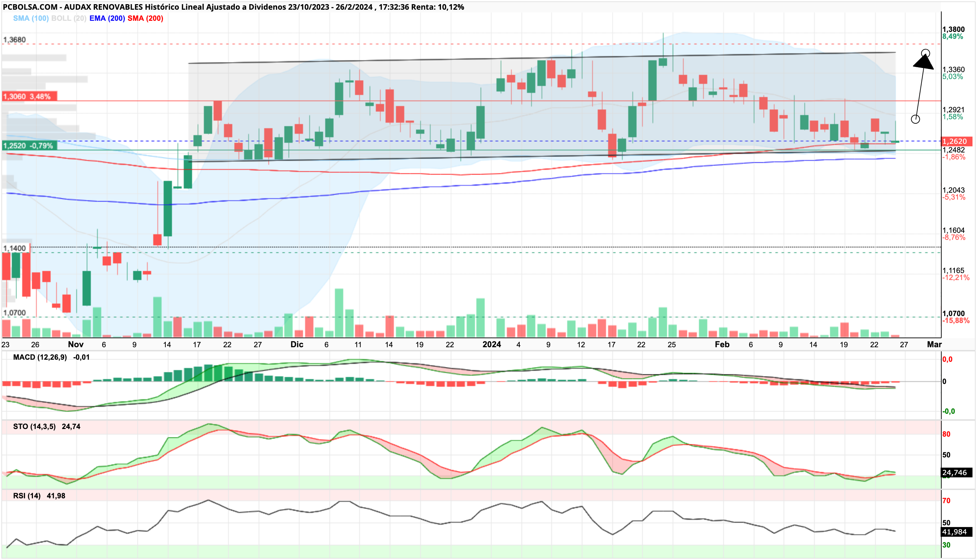
Task: Click the 'Mar' month label on date axis
Action: point(934,344)
